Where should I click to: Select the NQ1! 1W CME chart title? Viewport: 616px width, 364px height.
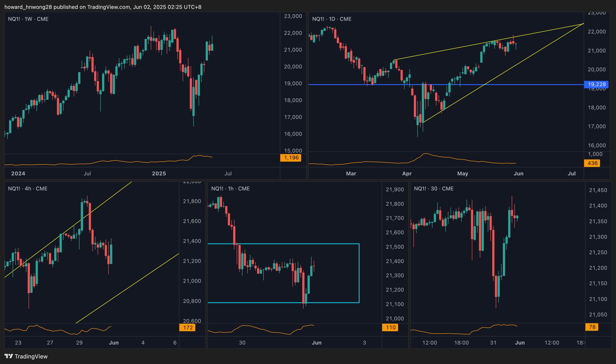[28, 19]
